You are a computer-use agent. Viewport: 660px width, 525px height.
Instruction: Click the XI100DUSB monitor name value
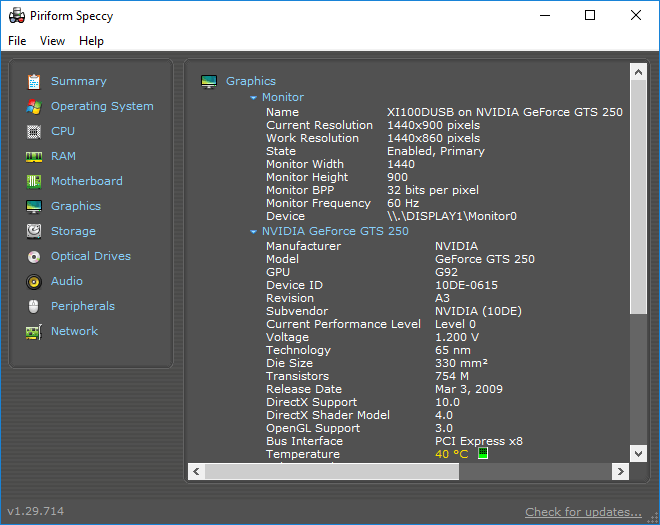tap(505, 112)
